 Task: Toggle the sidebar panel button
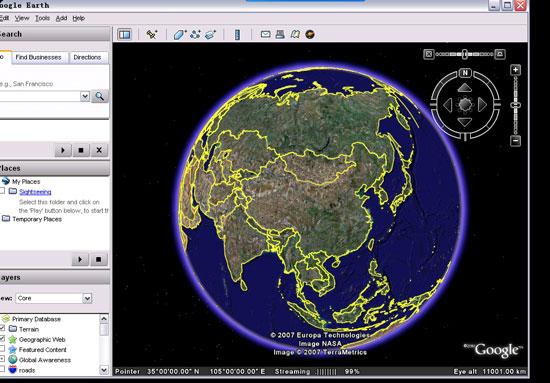tap(125, 34)
